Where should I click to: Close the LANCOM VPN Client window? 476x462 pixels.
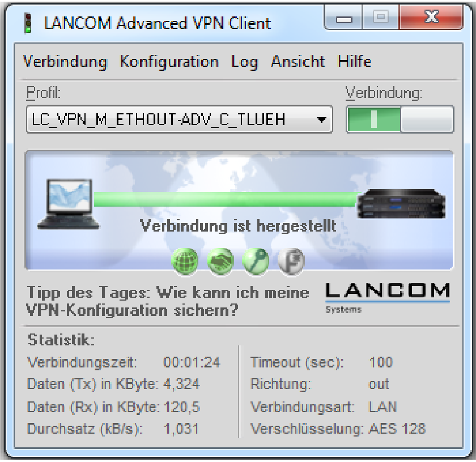click(x=431, y=18)
